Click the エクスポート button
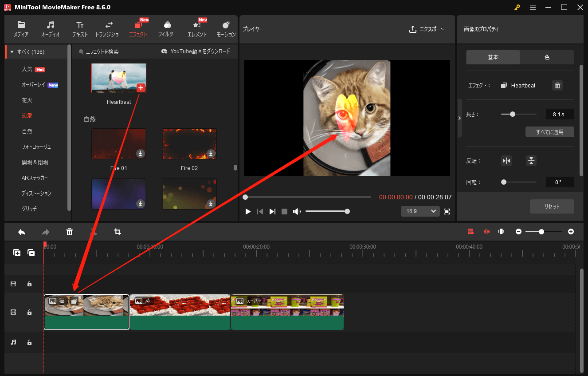Image resolution: width=588 pixels, height=376 pixels. pos(427,29)
